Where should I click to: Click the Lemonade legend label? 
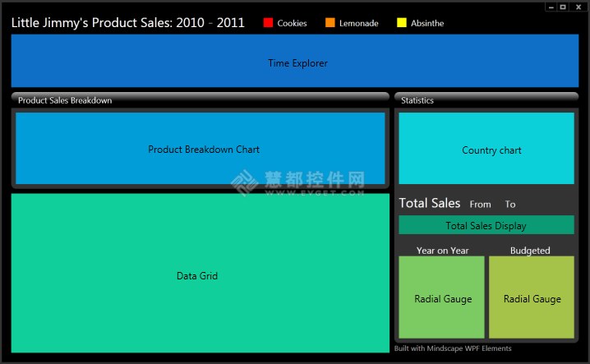[x=358, y=23]
